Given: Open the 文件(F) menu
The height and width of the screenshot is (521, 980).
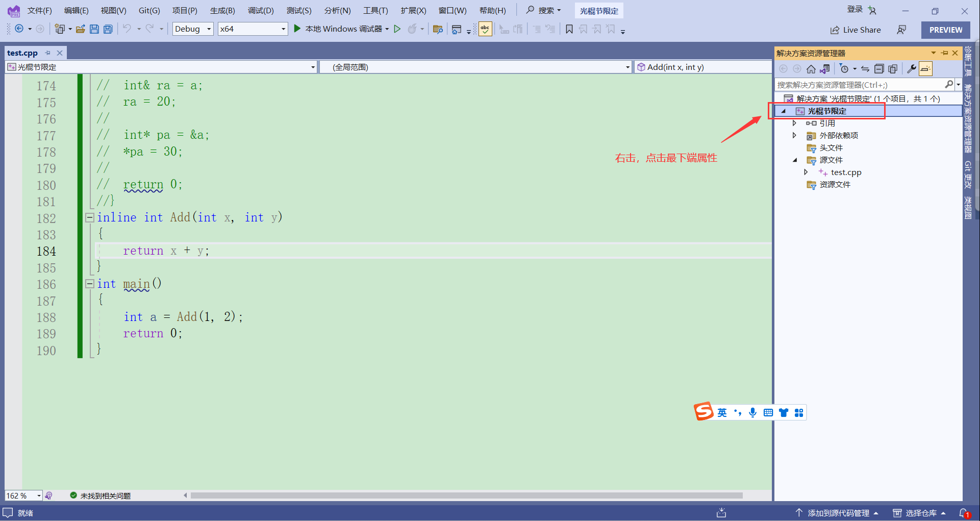Looking at the screenshot, I should [39, 10].
